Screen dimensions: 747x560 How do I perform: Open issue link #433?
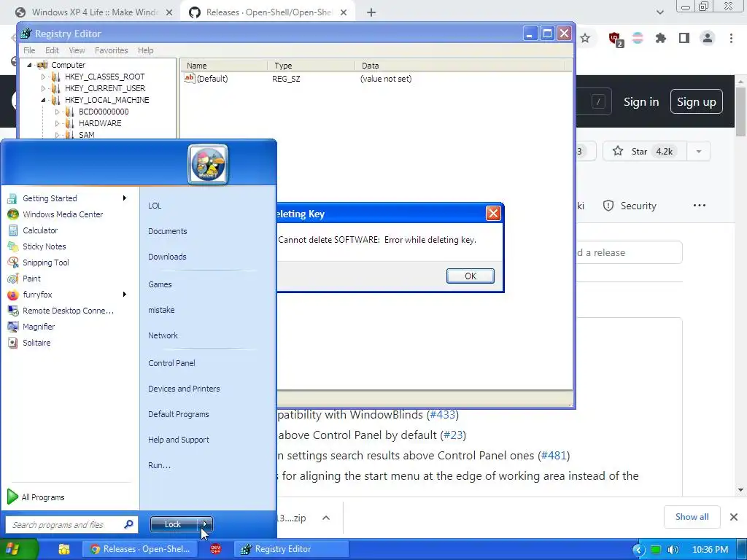pos(443,415)
